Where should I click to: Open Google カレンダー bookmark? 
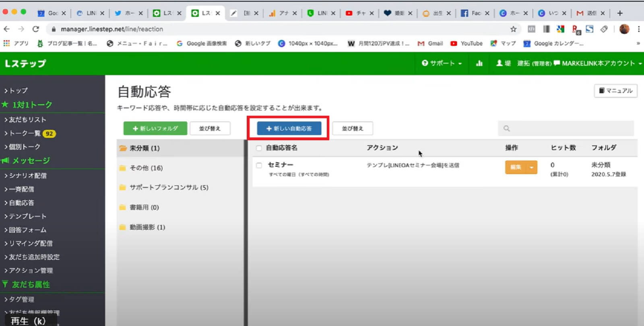[x=553, y=43]
